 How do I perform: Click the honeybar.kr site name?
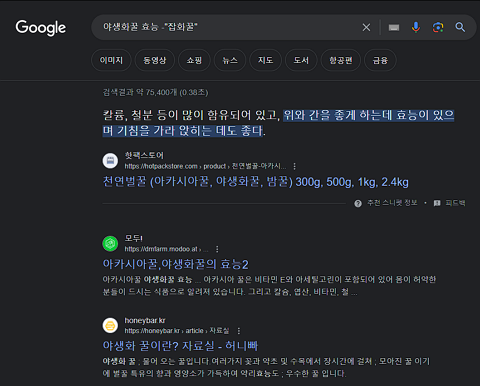145,320
